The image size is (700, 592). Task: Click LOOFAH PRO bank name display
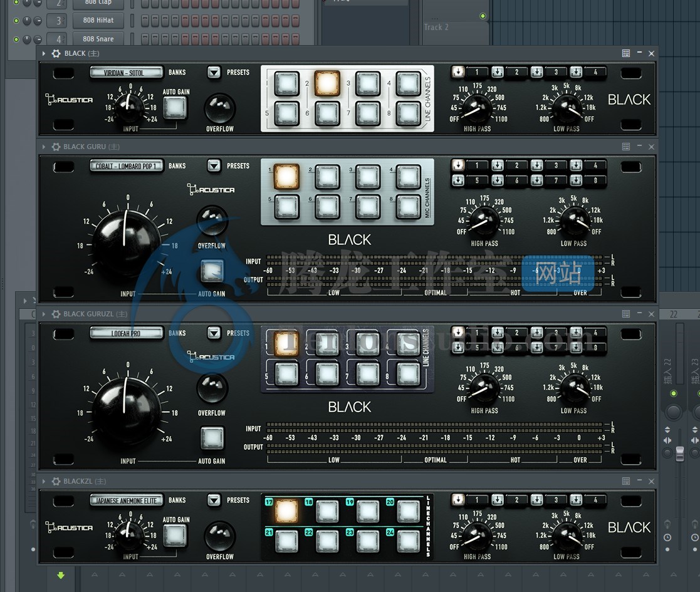pos(127,333)
